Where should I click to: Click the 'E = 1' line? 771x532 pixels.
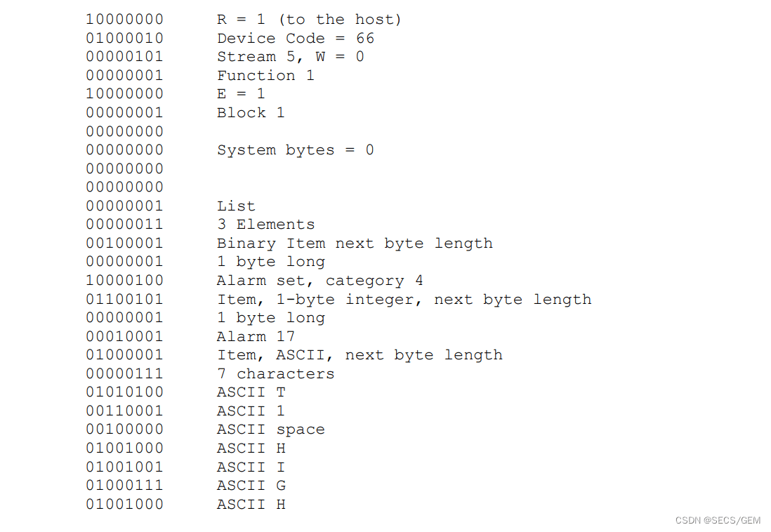pos(241,94)
